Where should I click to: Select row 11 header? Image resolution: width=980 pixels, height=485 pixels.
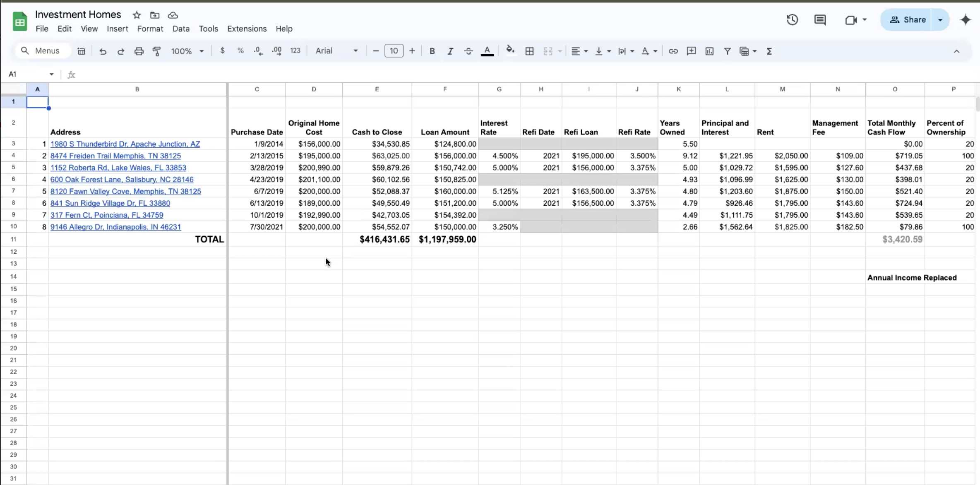tap(13, 239)
